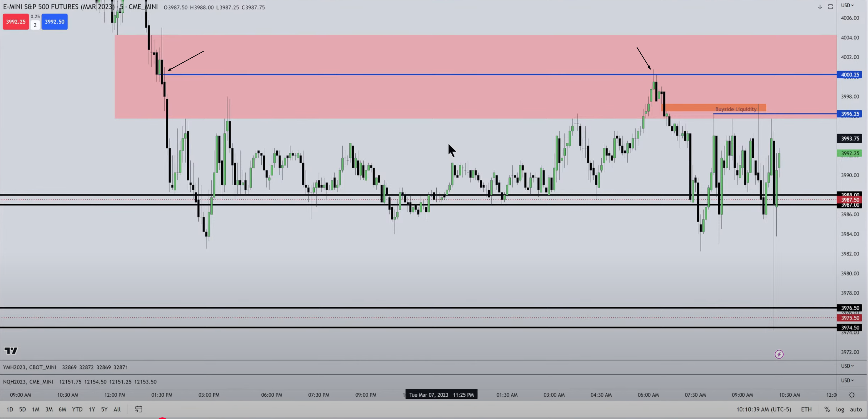
Task: Select the 5Y date range
Action: (105, 409)
